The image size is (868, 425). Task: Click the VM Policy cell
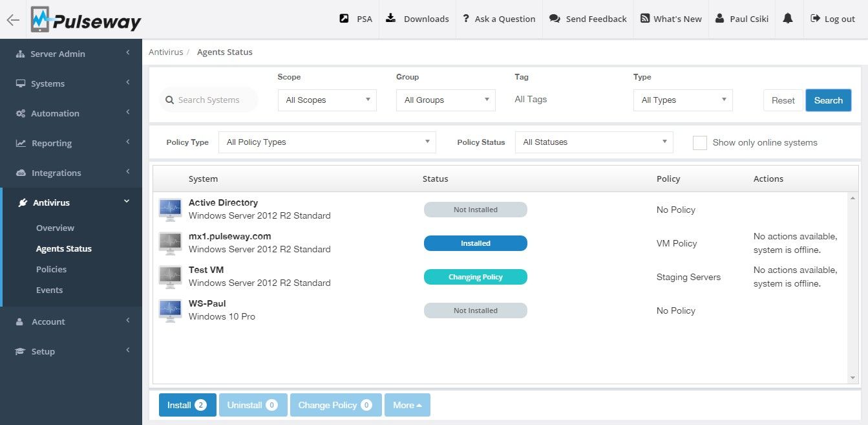[x=677, y=243]
